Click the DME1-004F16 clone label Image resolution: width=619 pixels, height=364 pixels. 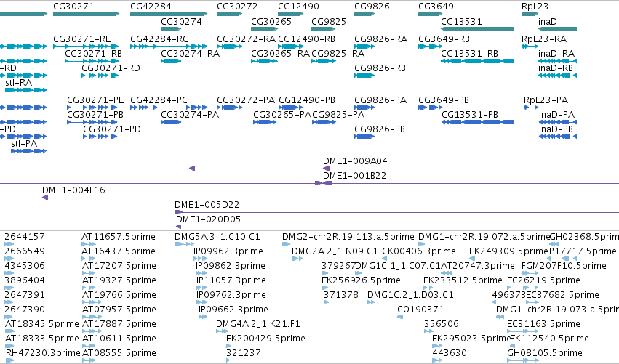(73, 190)
